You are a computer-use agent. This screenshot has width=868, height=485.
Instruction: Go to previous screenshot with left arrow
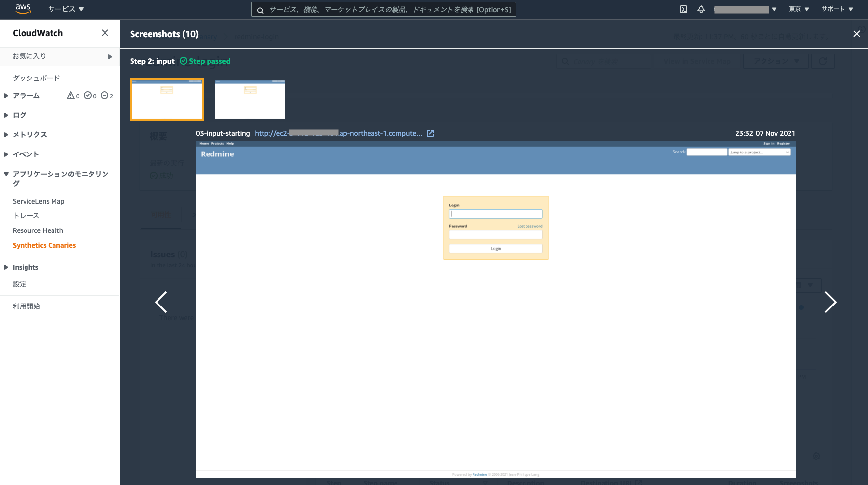tap(161, 302)
